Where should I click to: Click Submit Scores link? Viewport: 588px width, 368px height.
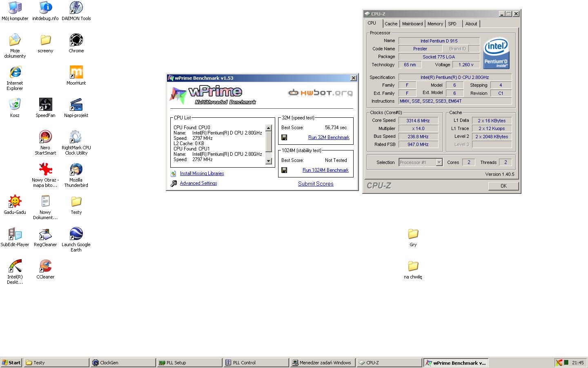coord(316,184)
